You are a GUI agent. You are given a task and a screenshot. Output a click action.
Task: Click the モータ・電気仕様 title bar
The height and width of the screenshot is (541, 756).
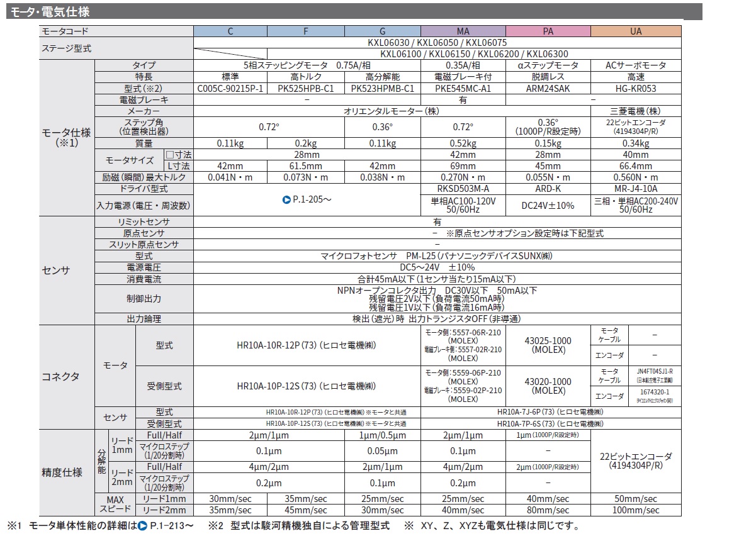point(50,11)
